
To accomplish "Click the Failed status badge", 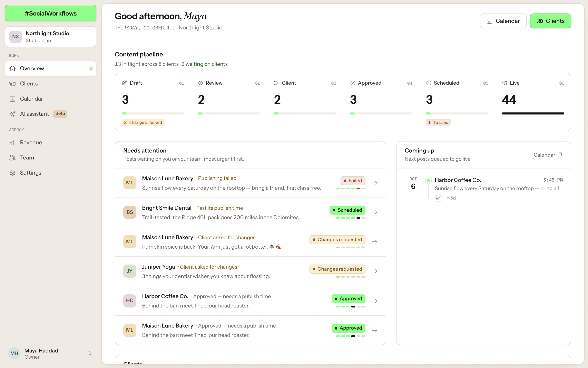I will [x=353, y=181].
